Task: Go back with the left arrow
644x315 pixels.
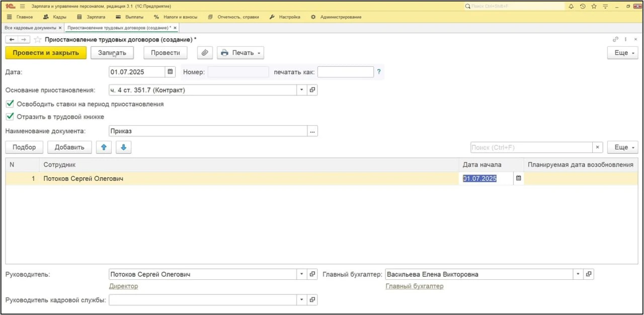Action: click(x=12, y=39)
